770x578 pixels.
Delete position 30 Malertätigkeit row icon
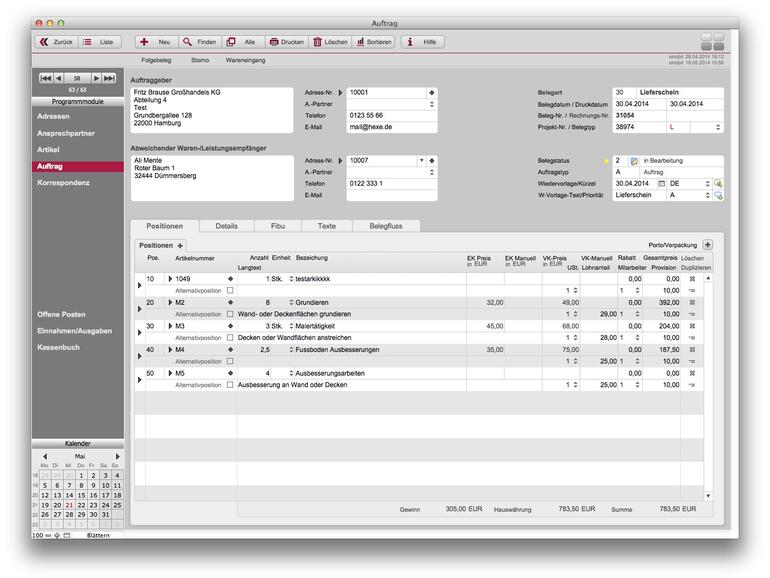click(692, 326)
